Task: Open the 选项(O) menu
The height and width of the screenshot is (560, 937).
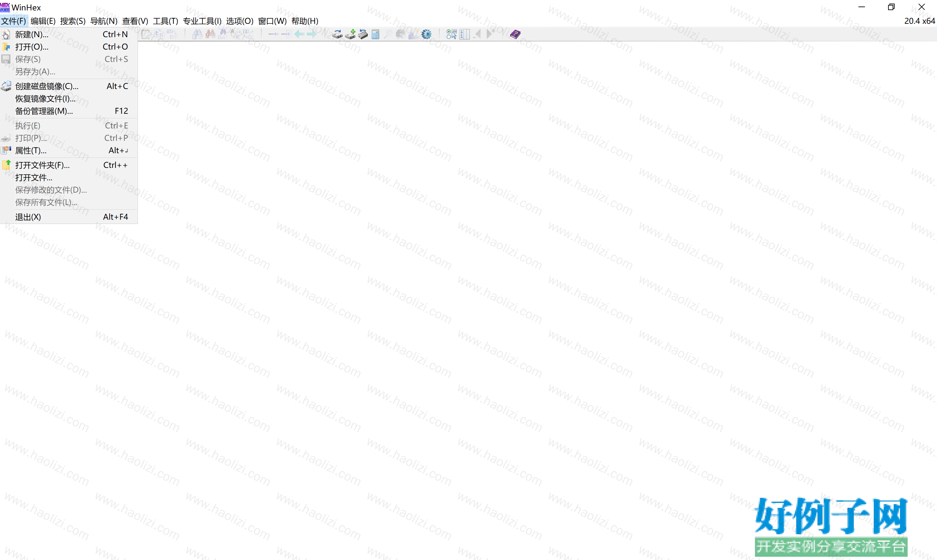Action: [240, 21]
